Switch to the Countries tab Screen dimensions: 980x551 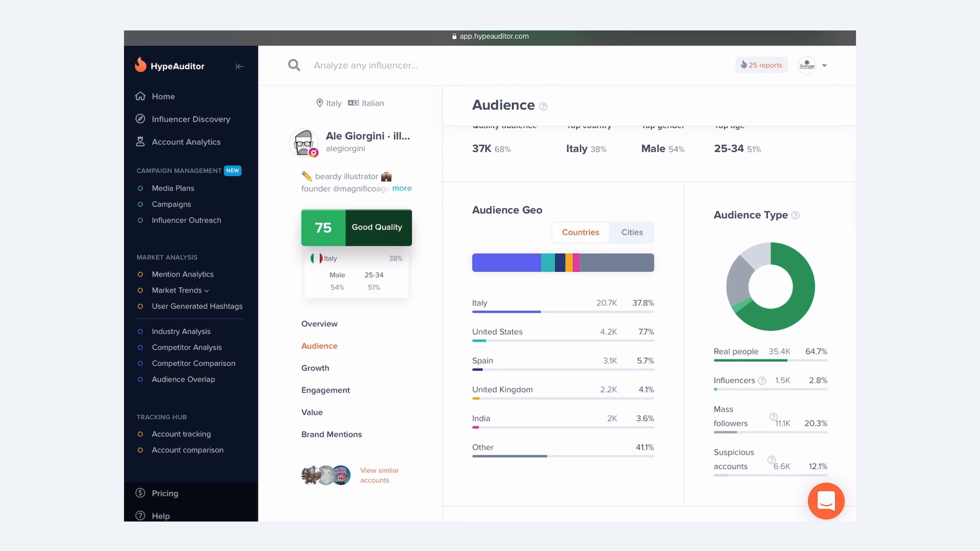pos(581,232)
